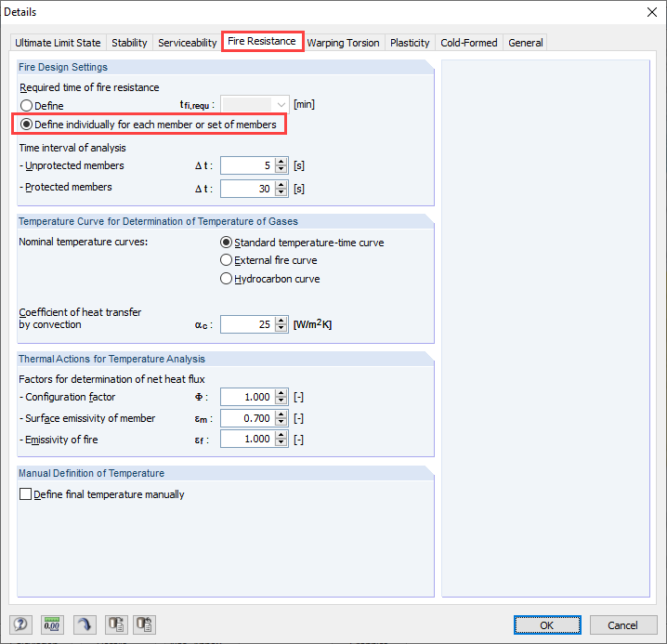Switch to Cold-Formed tab
This screenshot has height=644, width=667.
[469, 43]
